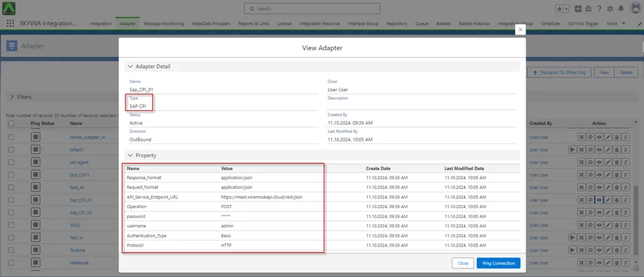Click the favorites star icon
Screen dimensions: 644x277
tap(560, 9)
